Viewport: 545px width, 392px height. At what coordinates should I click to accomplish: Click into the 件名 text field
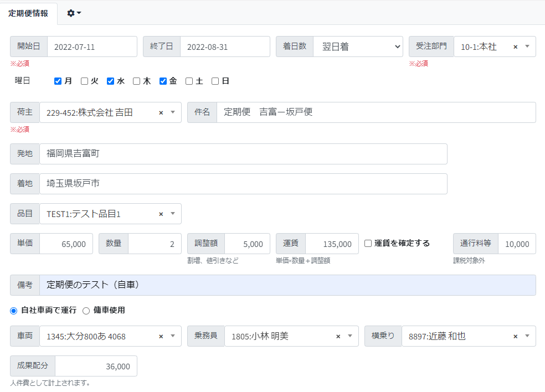pos(376,112)
